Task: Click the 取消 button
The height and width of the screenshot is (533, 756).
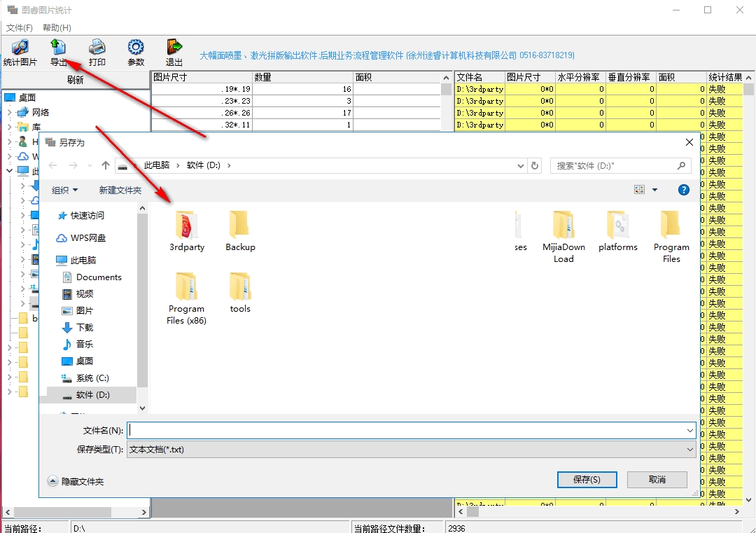Action: tap(657, 480)
